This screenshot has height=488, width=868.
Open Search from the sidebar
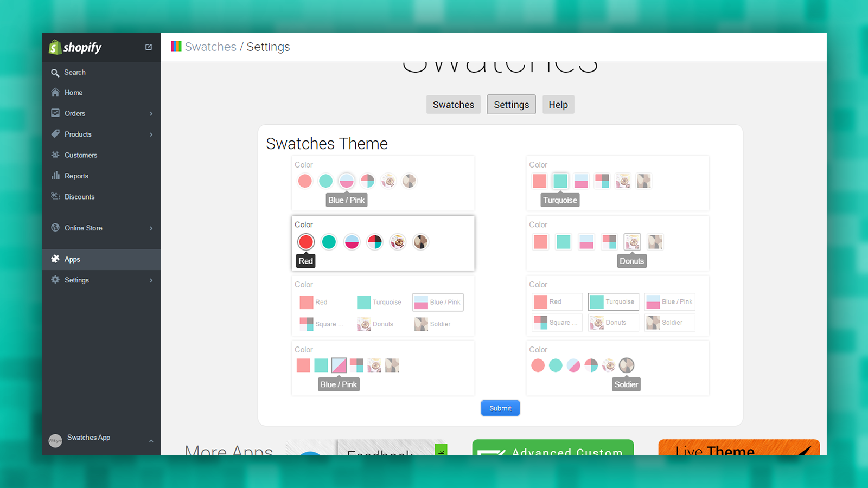point(56,72)
